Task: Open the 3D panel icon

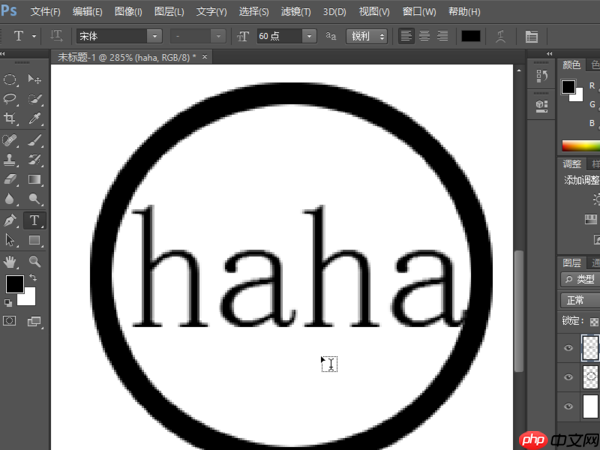Action: click(x=541, y=106)
